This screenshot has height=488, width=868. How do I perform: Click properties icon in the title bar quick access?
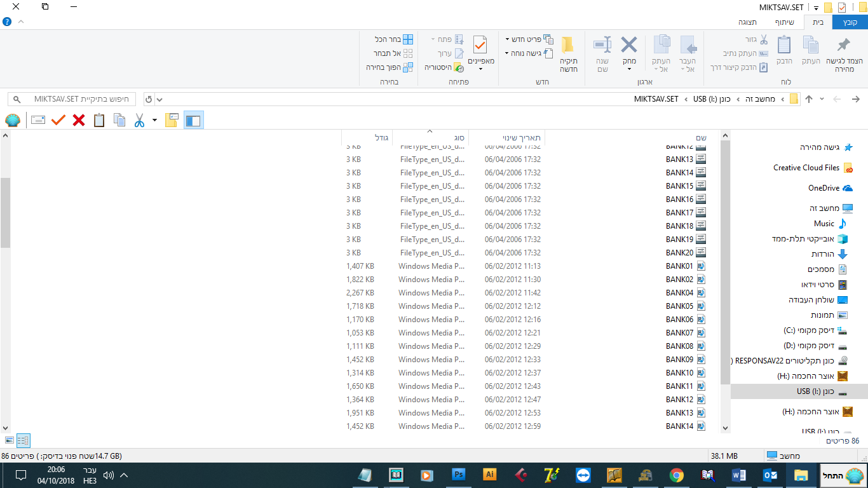842,8
